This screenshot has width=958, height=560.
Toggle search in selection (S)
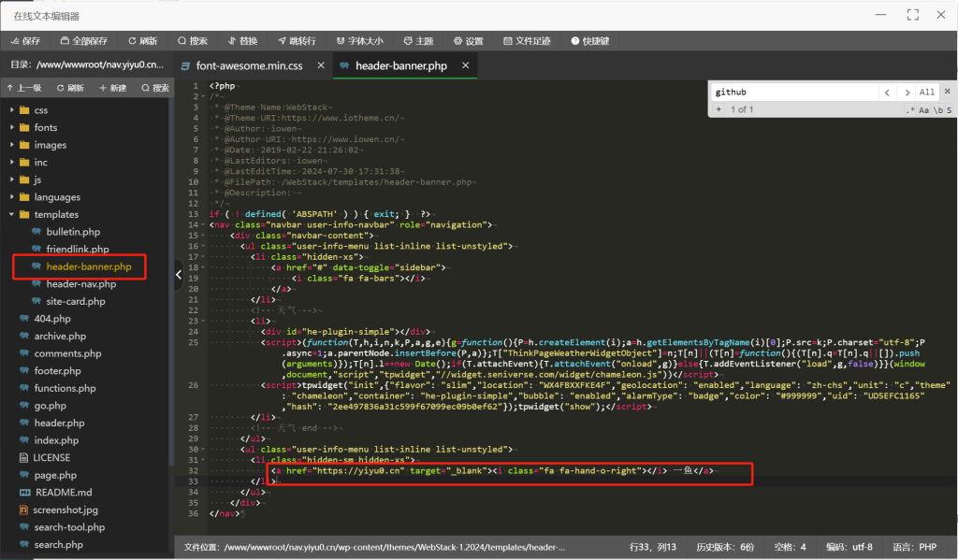click(x=950, y=110)
